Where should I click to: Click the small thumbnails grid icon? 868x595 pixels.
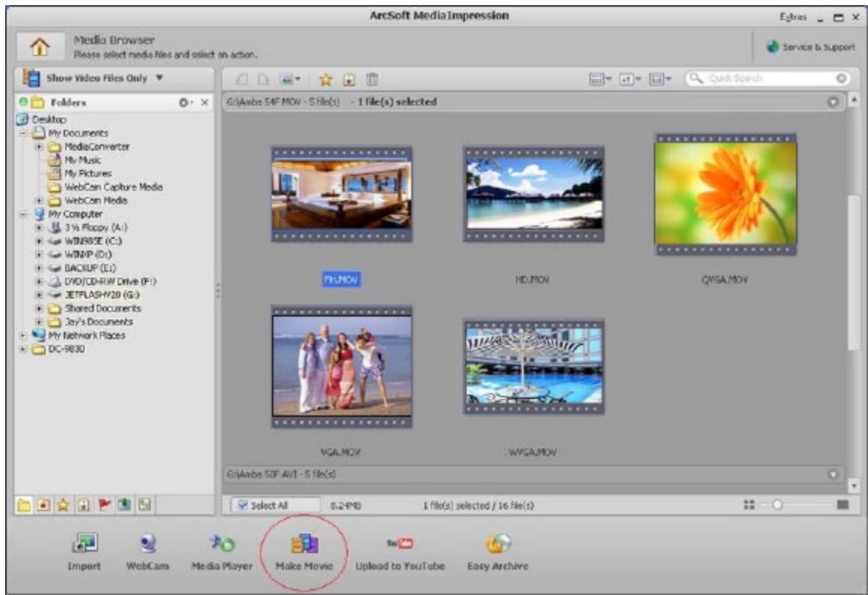point(748,504)
